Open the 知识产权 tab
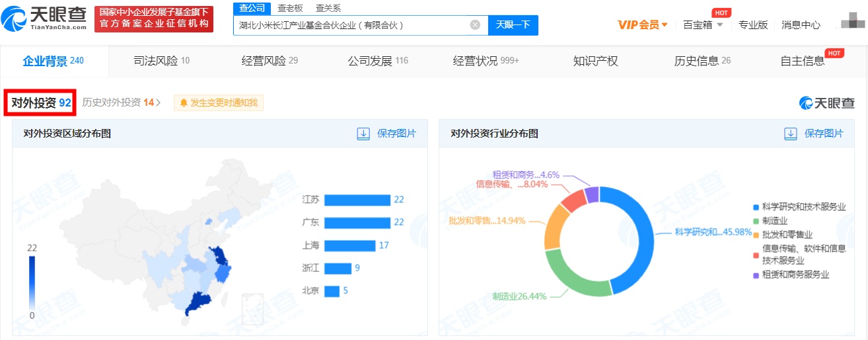 [x=595, y=61]
